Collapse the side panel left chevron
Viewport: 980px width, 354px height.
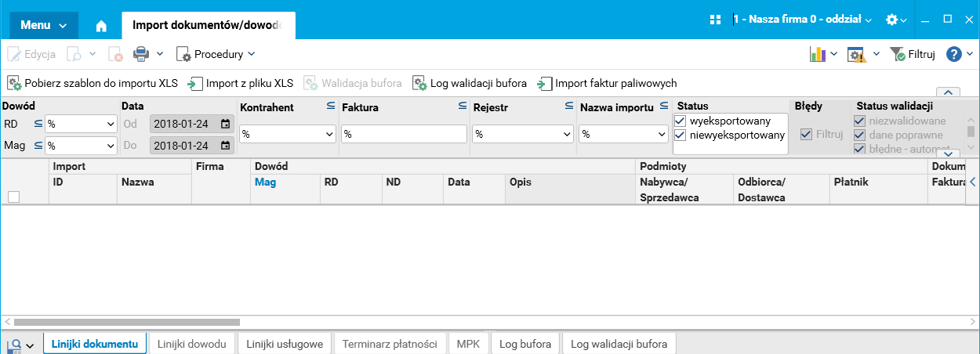coord(973,182)
